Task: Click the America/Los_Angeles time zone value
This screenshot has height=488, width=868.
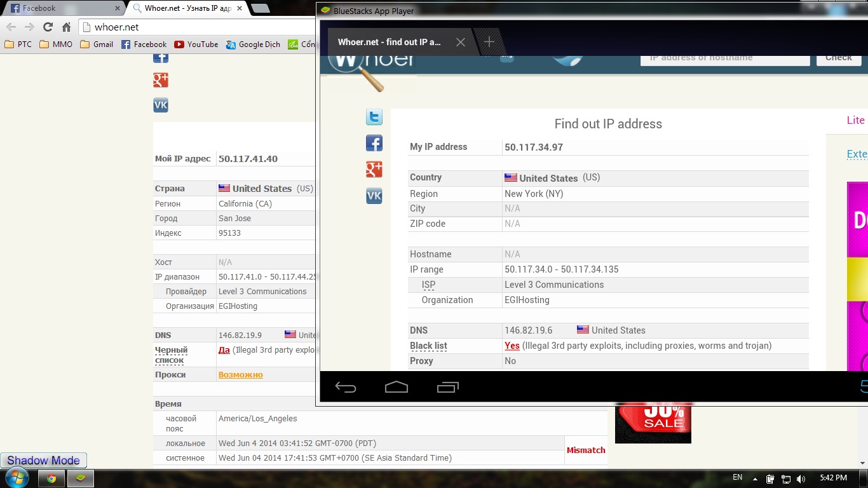Action: click(x=258, y=419)
